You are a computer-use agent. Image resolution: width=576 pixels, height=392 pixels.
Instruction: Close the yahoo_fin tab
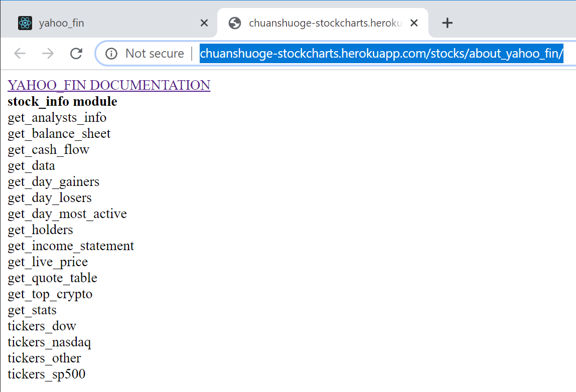point(204,23)
